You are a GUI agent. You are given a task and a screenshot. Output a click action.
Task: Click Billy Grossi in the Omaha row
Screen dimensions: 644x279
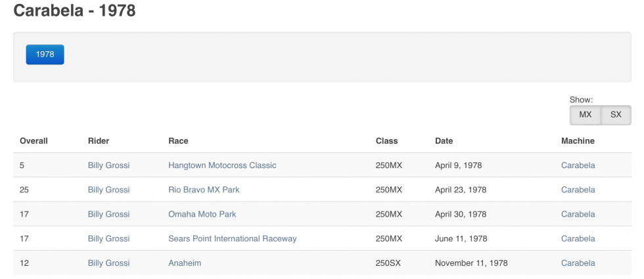click(x=108, y=214)
